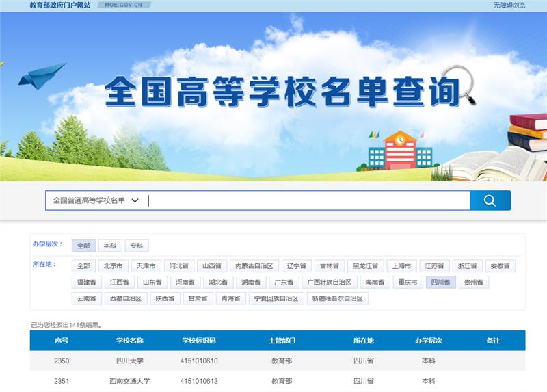Image resolution: width=547 pixels, height=392 pixels.
Task: Select 全部 in 所在地 filter
Action: (x=83, y=266)
